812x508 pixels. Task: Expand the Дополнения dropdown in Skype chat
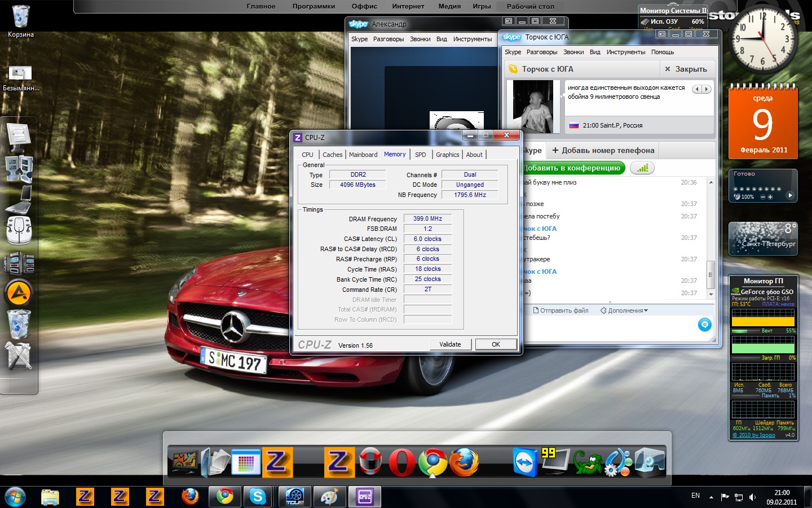tap(624, 310)
